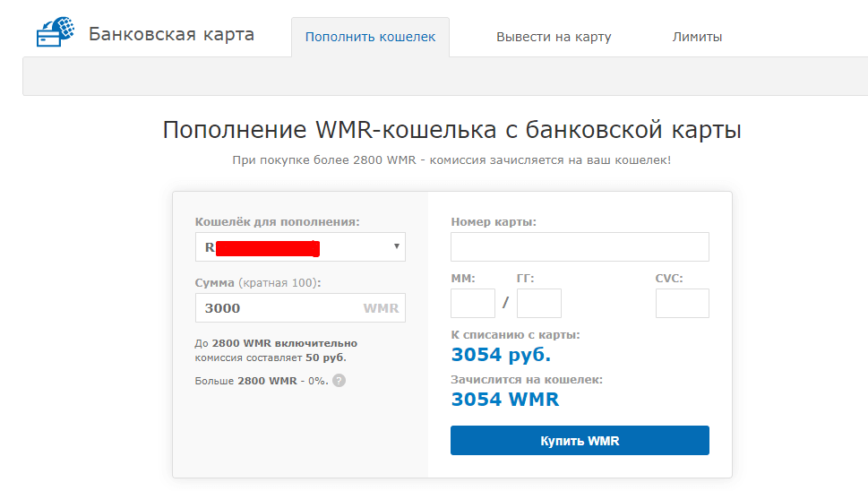Click the WebMoney bank card logo icon
868x491 pixels.
pos(55,32)
